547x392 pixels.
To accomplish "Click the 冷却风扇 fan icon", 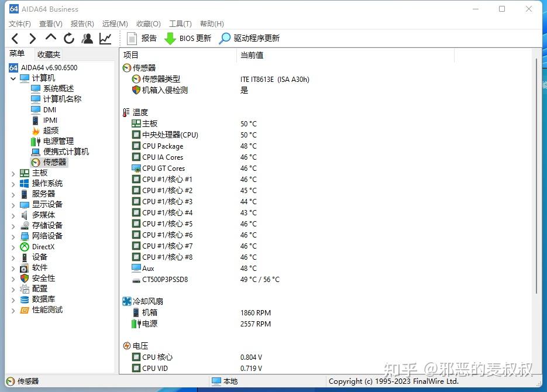I will (126, 301).
